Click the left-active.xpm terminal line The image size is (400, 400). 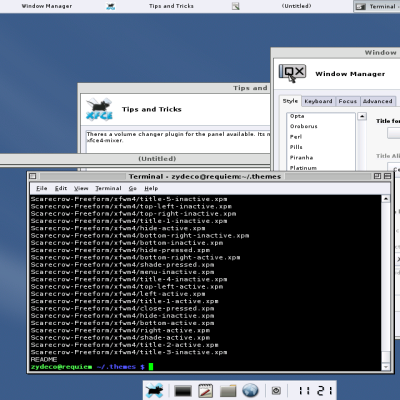118,294
